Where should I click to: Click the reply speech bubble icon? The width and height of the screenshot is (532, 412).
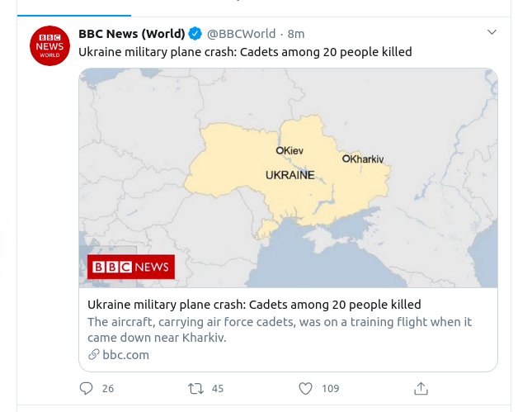[87, 388]
